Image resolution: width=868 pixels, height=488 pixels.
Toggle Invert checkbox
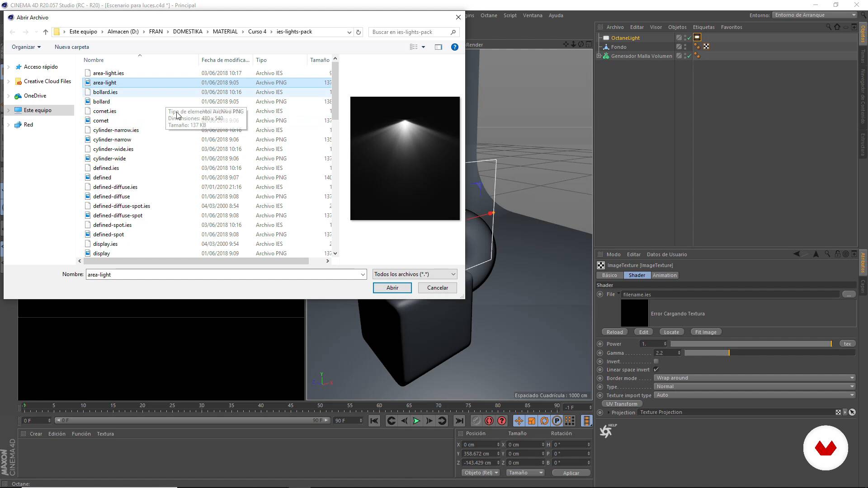pyautogui.click(x=656, y=361)
